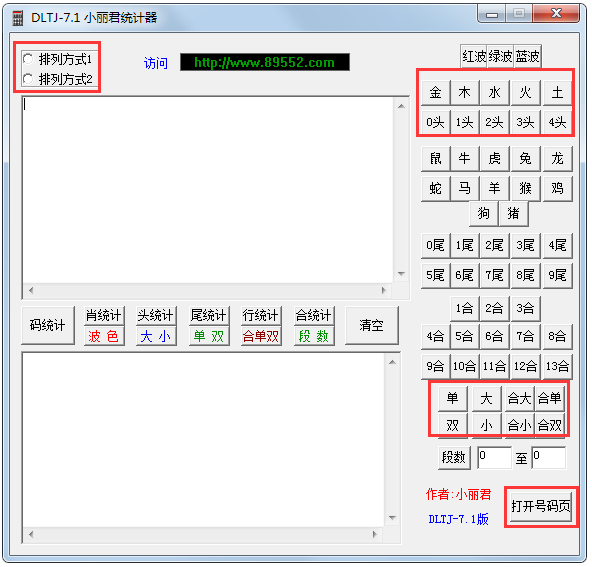Click the 4头 button
This screenshot has height=567, width=592.
pyautogui.click(x=557, y=122)
